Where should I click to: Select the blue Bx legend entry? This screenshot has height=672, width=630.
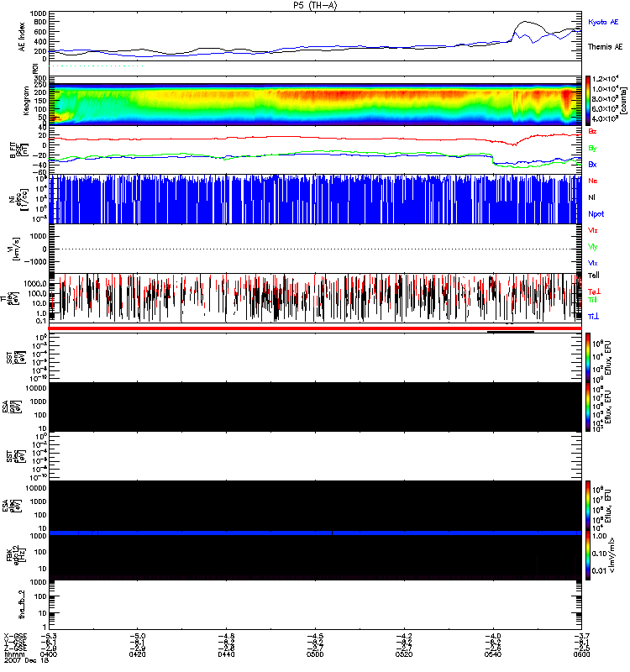[x=593, y=165]
